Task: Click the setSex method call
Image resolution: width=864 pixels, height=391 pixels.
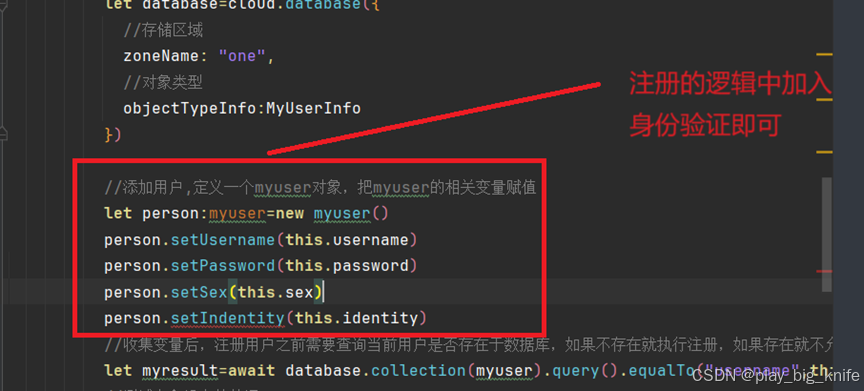Action: pyautogui.click(x=199, y=292)
